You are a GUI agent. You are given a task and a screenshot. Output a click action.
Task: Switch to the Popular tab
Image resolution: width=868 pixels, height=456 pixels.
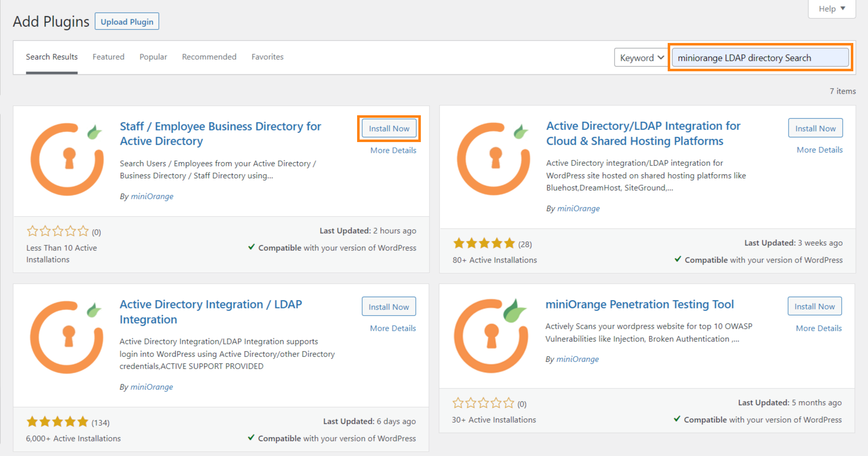(x=153, y=57)
